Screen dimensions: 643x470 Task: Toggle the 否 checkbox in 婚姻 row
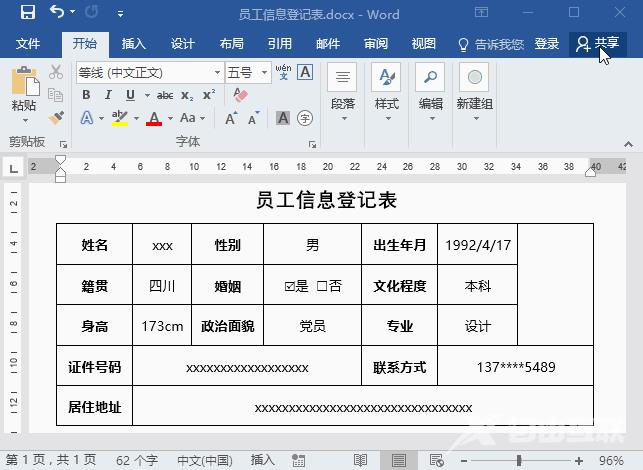[322, 286]
